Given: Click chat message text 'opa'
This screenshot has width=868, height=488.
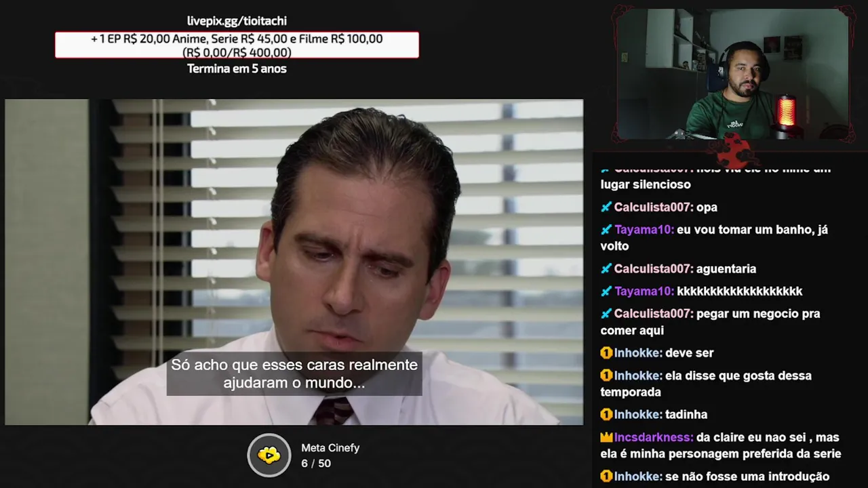Looking at the screenshot, I should [707, 208].
